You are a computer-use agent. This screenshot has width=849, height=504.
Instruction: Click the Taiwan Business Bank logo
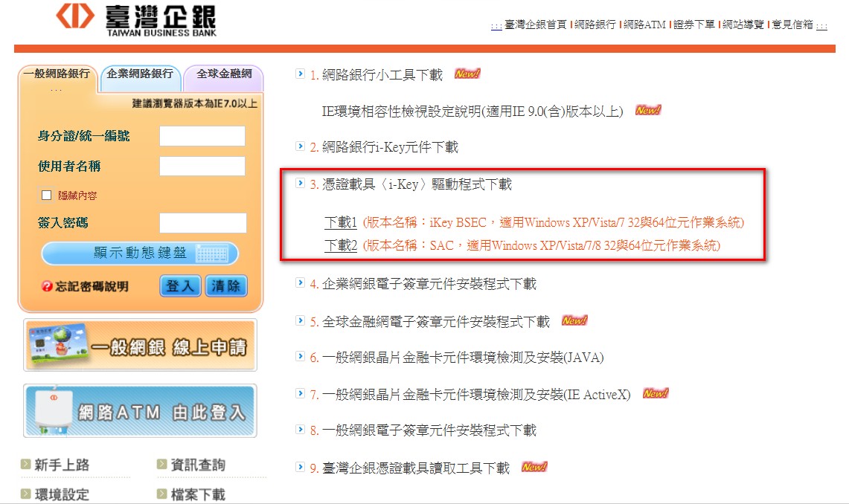click(x=136, y=20)
